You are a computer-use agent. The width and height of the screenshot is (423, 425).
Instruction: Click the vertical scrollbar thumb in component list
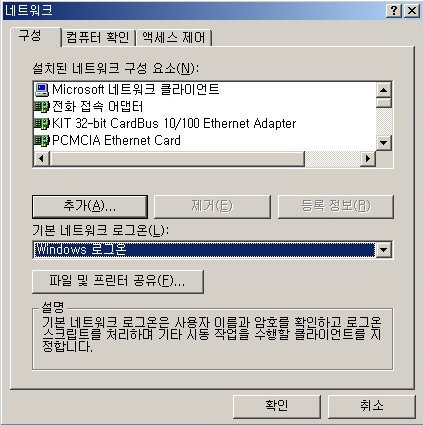[383, 102]
